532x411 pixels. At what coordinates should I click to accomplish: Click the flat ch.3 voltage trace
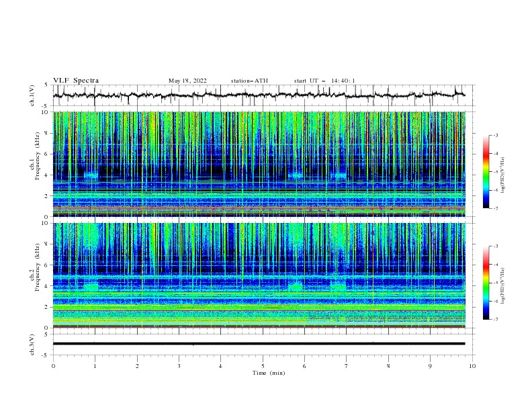coord(259,344)
